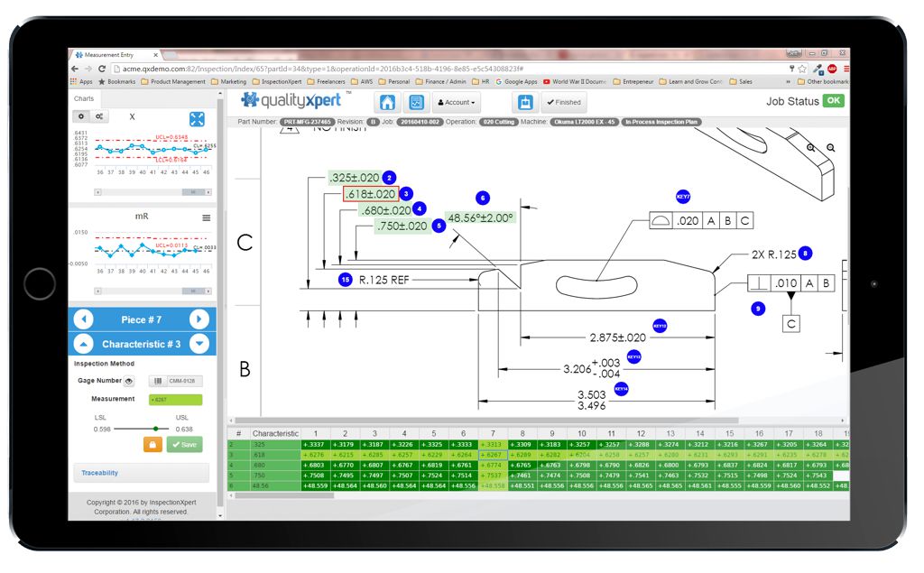This screenshot has width=924, height=573.
Task: Zoom in on the drawing
Action: (x=811, y=147)
